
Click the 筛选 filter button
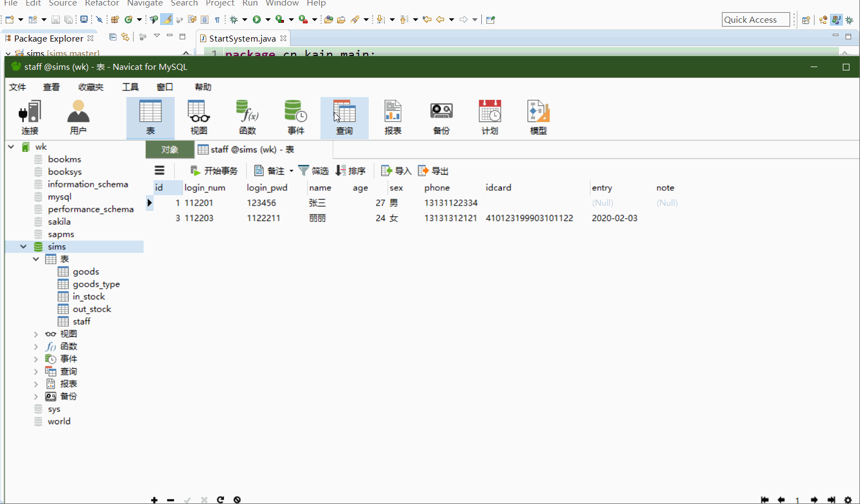pos(313,171)
